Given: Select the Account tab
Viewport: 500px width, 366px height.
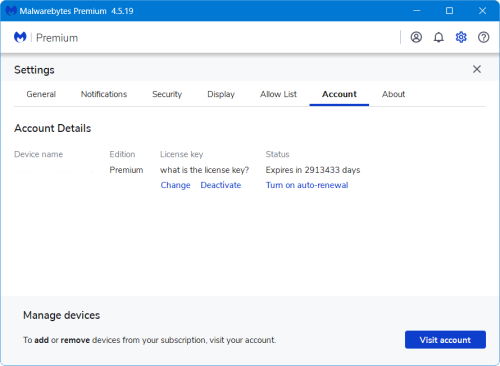Looking at the screenshot, I should 339,94.
